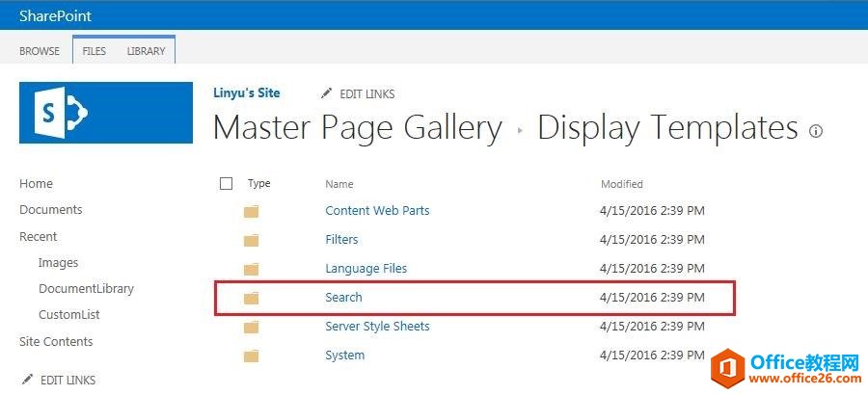Image resolution: width=868 pixels, height=395 pixels.
Task: Click the Language Files folder icon
Action: click(252, 269)
